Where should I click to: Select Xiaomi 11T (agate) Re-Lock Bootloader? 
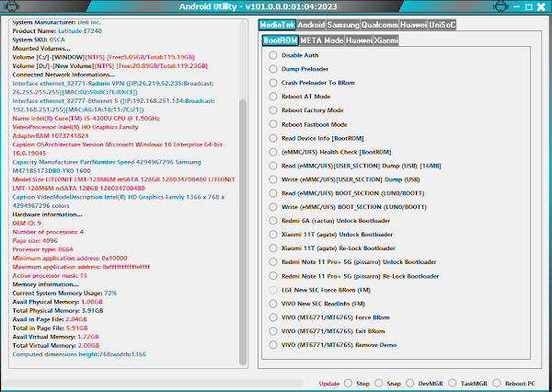pyautogui.click(x=273, y=248)
